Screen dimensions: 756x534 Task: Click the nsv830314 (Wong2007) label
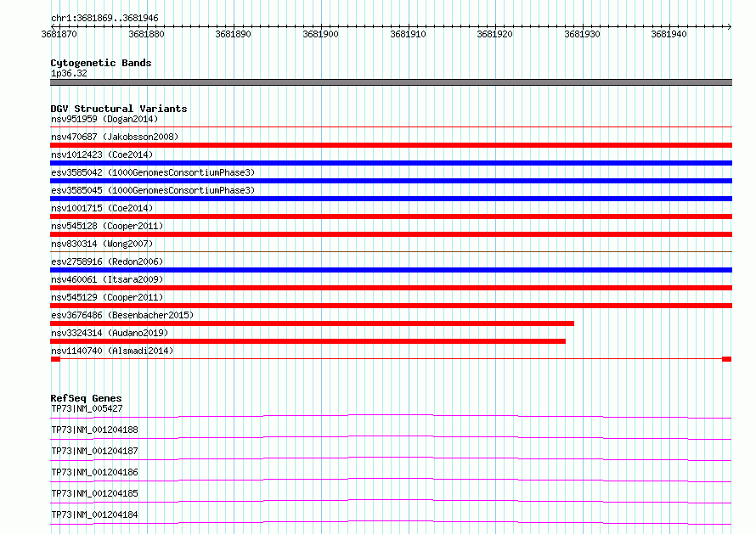click(102, 244)
